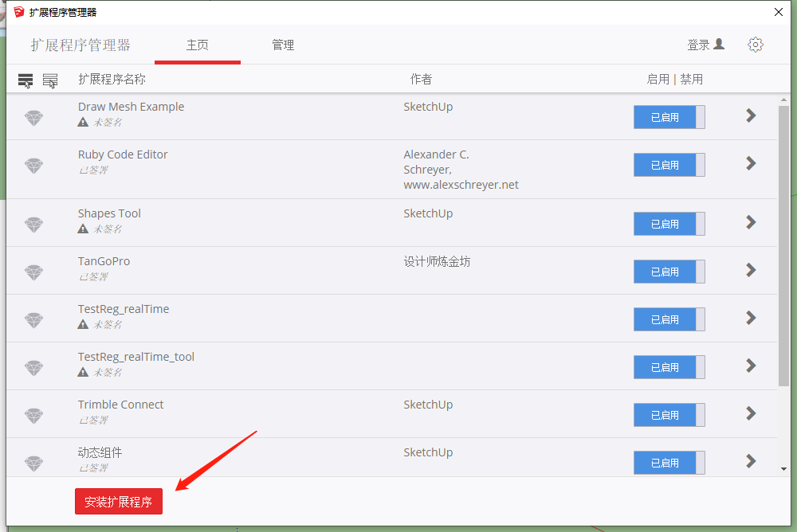Expand details arrow for TestReg_realTime_tool
The height and width of the screenshot is (532, 797).
tap(751, 366)
